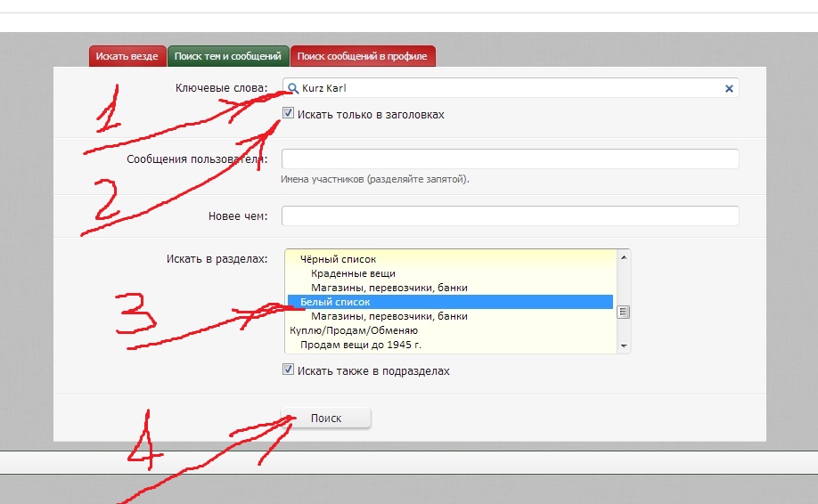
Task: Select 'Магазины, перевозчики, банки' under Чёрный список
Action: click(x=389, y=288)
